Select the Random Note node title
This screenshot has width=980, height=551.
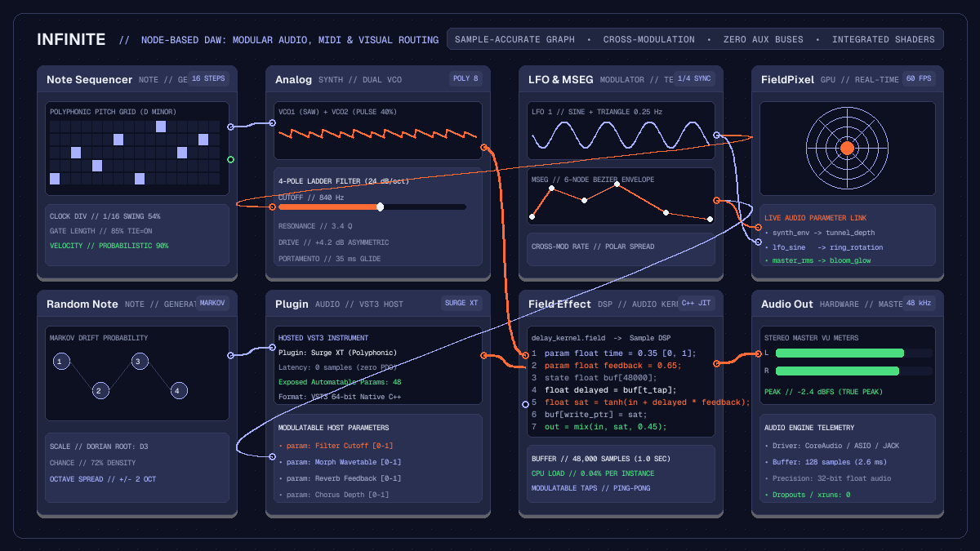point(82,304)
